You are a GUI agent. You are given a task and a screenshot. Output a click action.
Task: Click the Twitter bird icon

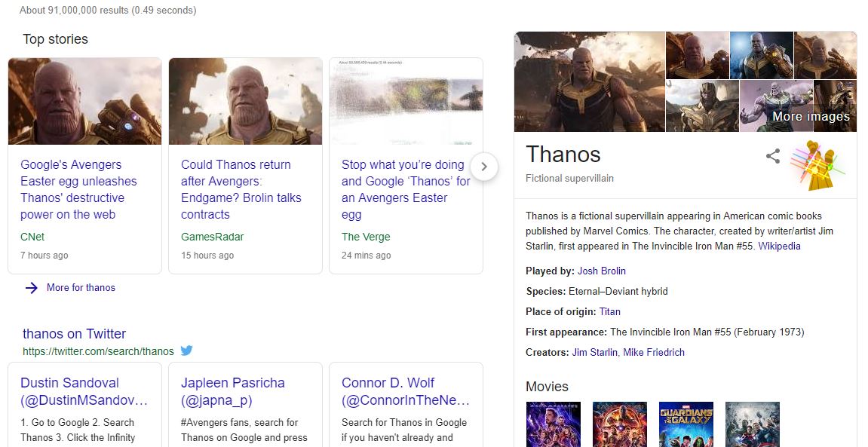pos(186,351)
